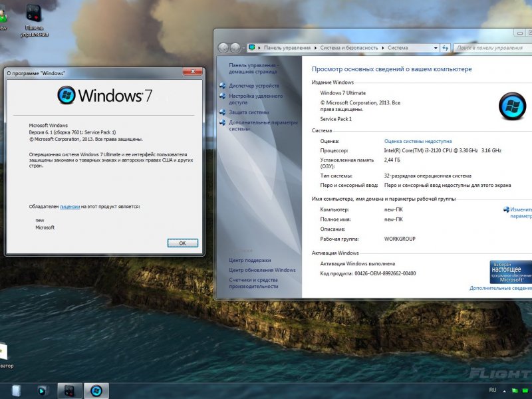Open Диспетчер устройств
532x399 pixels.
pyautogui.click(x=253, y=86)
